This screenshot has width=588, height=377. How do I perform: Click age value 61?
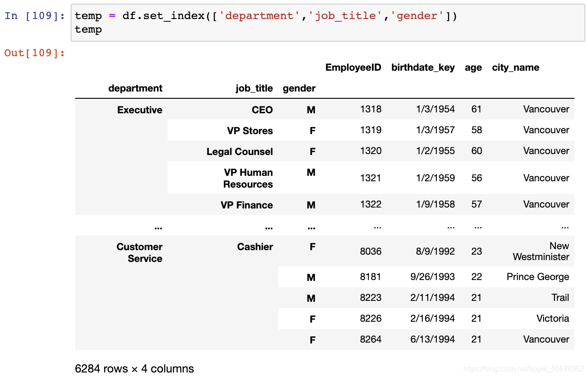click(477, 109)
